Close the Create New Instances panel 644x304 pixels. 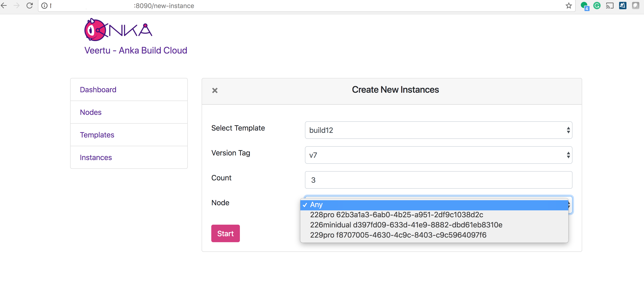[215, 90]
